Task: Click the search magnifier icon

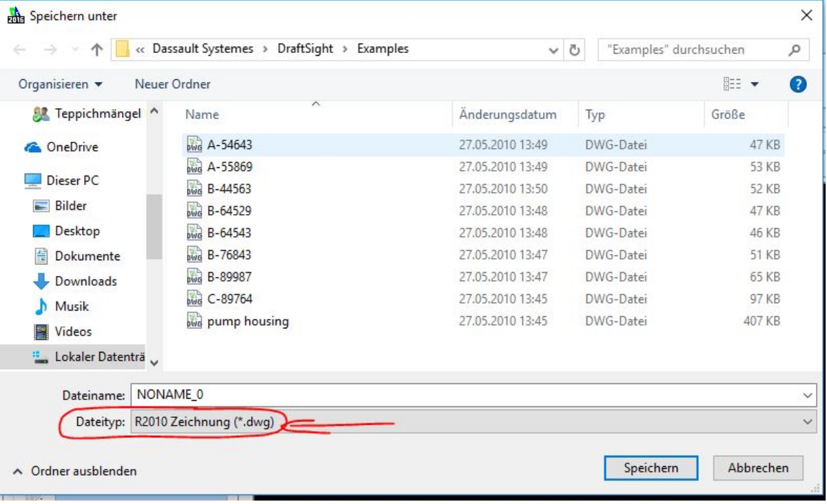Action: 794,50
